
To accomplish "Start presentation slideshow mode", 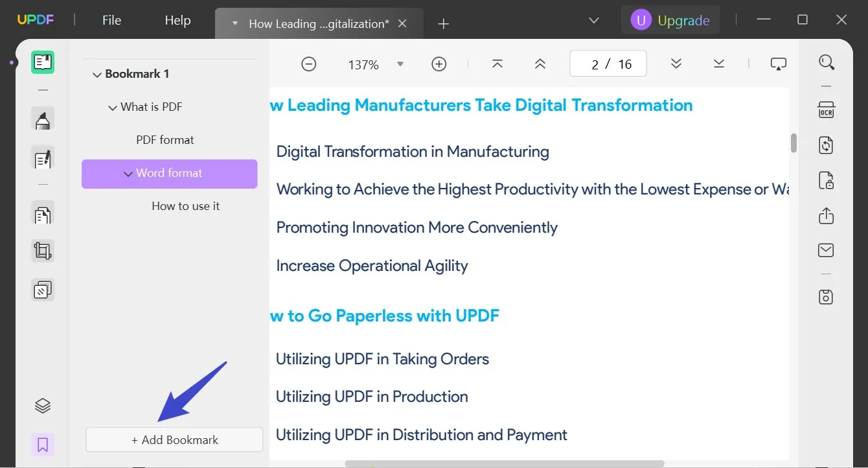I will [778, 64].
